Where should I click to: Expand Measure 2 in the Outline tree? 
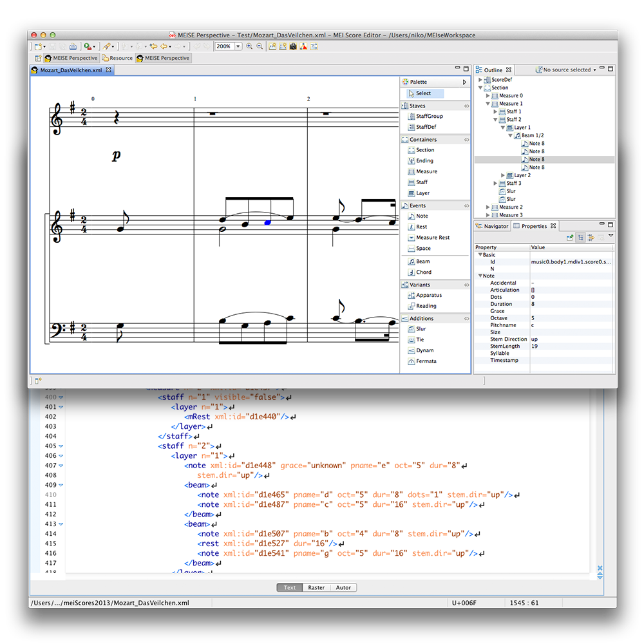pyautogui.click(x=488, y=207)
